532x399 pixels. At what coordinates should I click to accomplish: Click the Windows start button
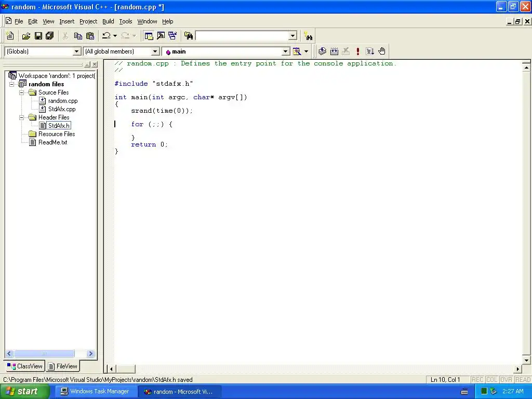[24, 392]
